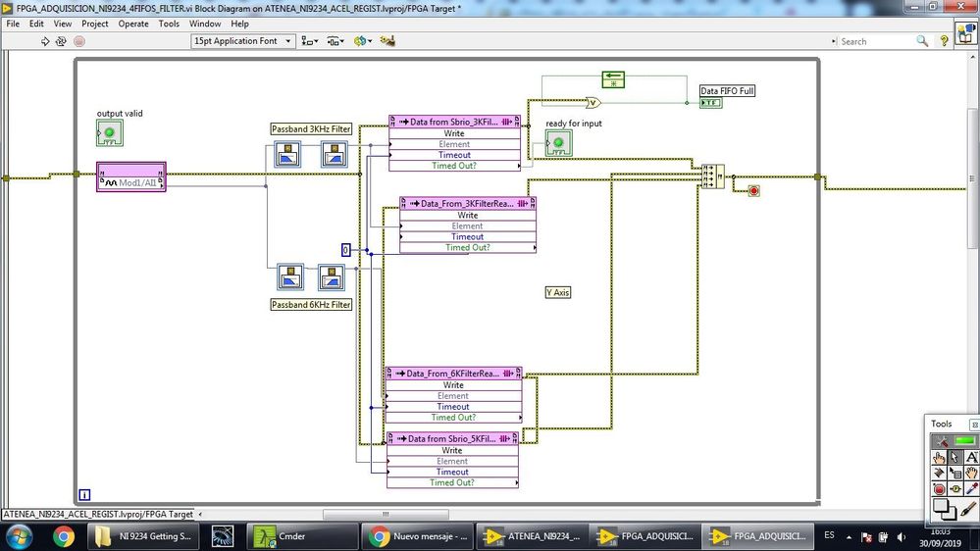Viewport: 980px width, 551px height.
Task: Open Chrome from the taskbar
Action: tap(63, 536)
